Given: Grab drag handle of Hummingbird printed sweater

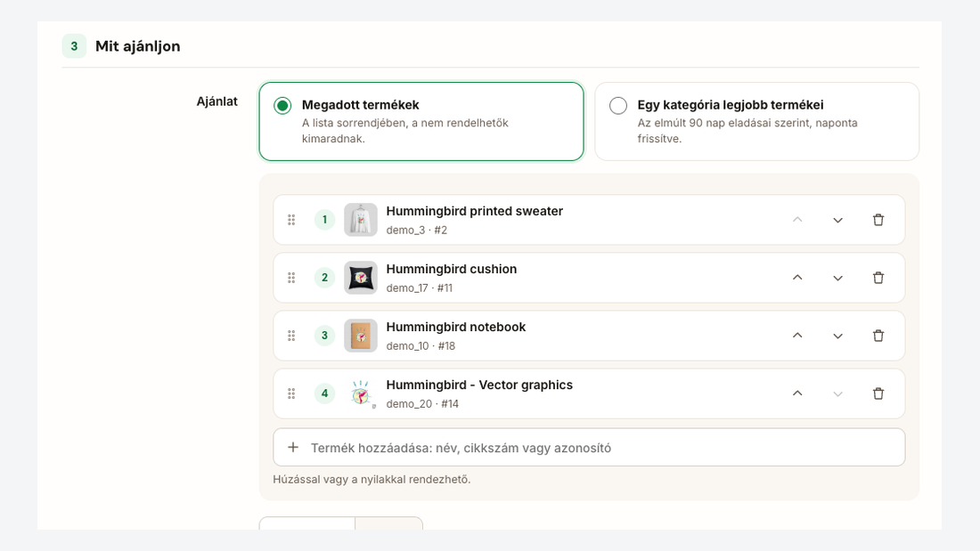Looking at the screenshot, I should click(x=291, y=220).
